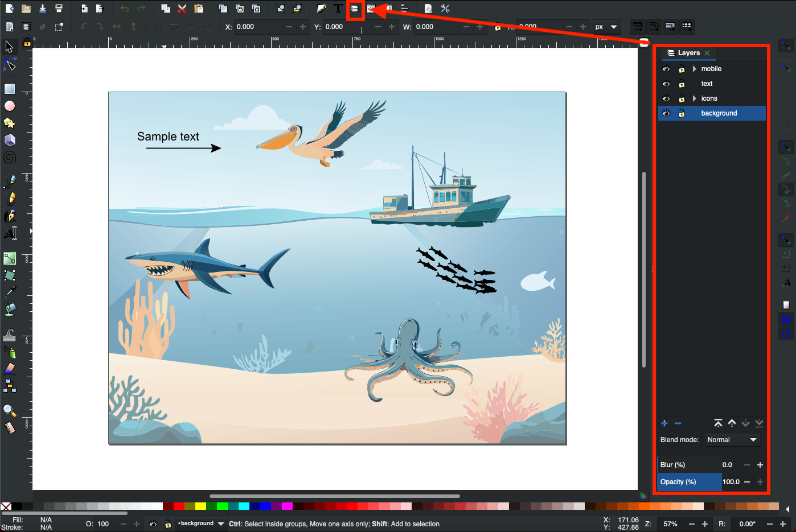Select the Selector arrow tool
Screen dimensions: 796x532
pos(9,47)
